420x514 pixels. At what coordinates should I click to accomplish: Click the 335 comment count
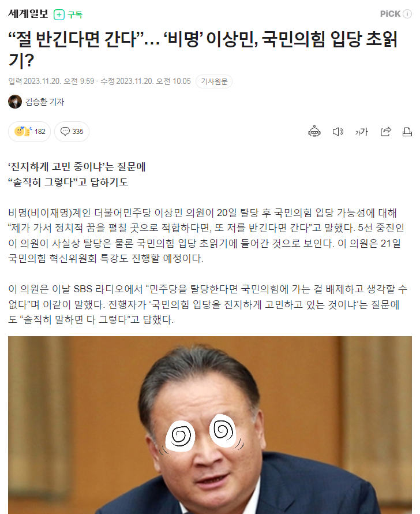(x=78, y=132)
